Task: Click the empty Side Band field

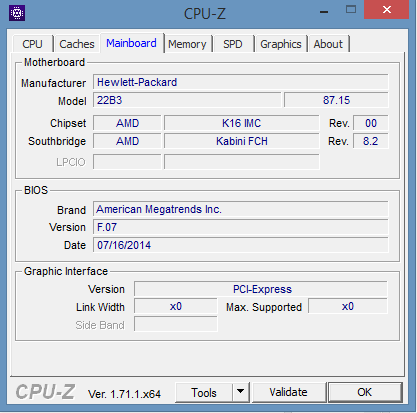Action: 176,325
